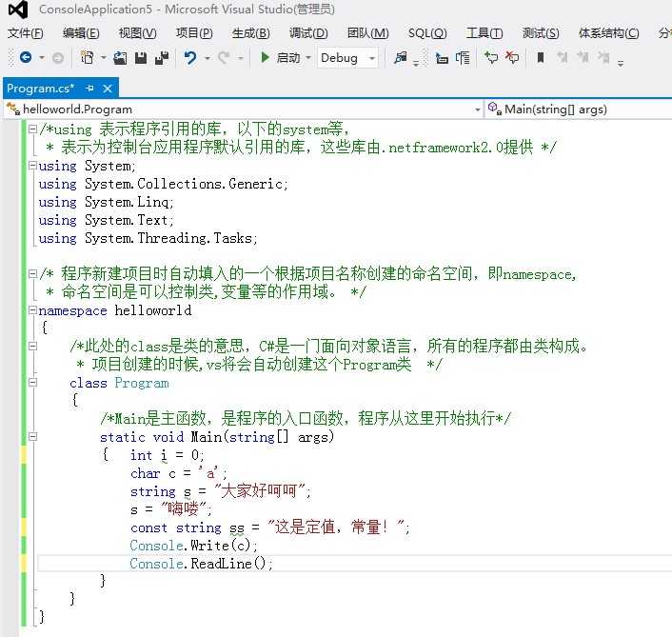
Task: Click the Console.Write(c) code line
Action: pos(194,546)
